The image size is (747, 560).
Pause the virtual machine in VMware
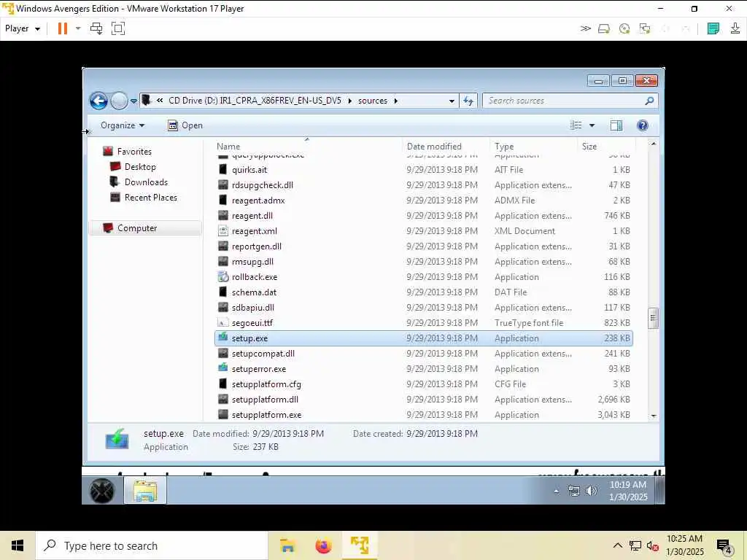(x=63, y=28)
